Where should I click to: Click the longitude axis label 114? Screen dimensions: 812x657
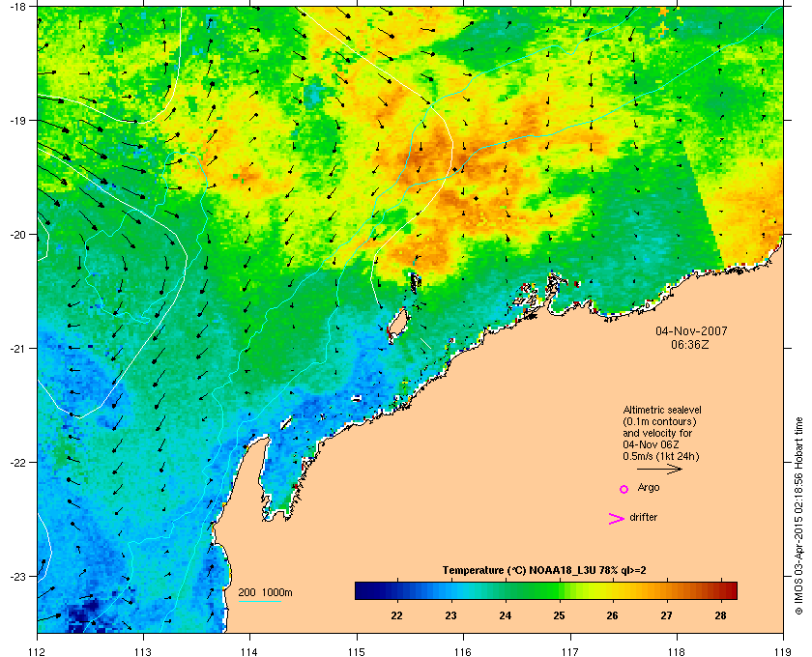click(249, 651)
